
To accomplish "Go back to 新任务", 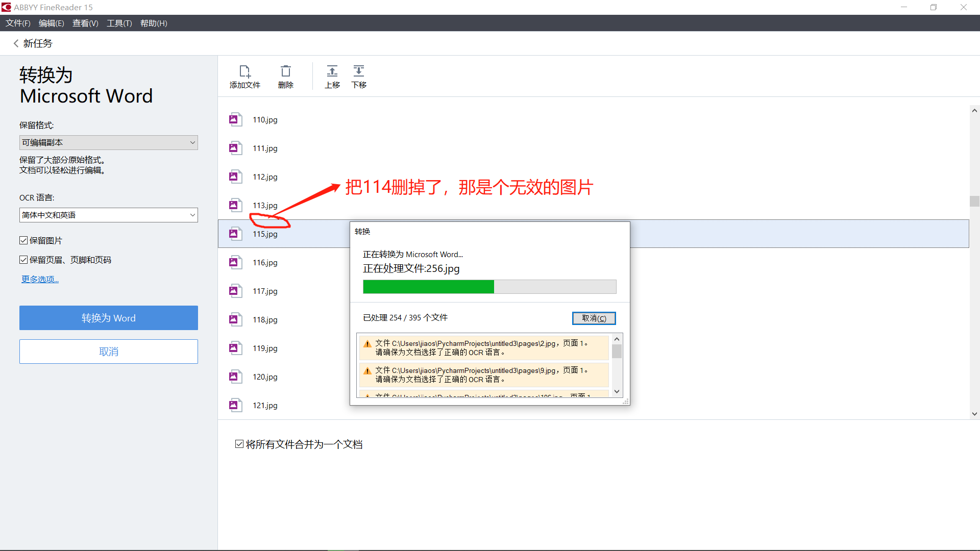I will pyautogui.click(x=37, y=43).
